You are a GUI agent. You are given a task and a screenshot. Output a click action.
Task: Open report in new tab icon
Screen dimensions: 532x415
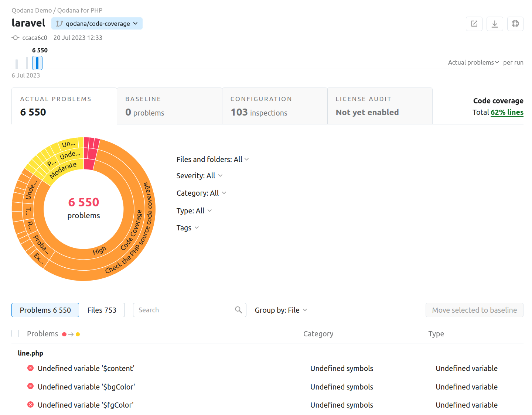(474, 24)
